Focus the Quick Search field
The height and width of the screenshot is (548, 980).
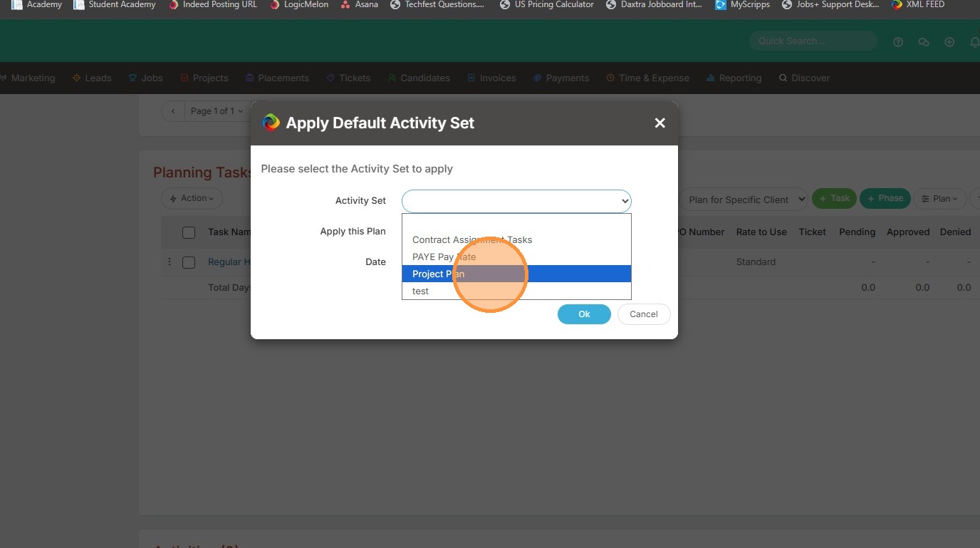[x=813, y=41]
